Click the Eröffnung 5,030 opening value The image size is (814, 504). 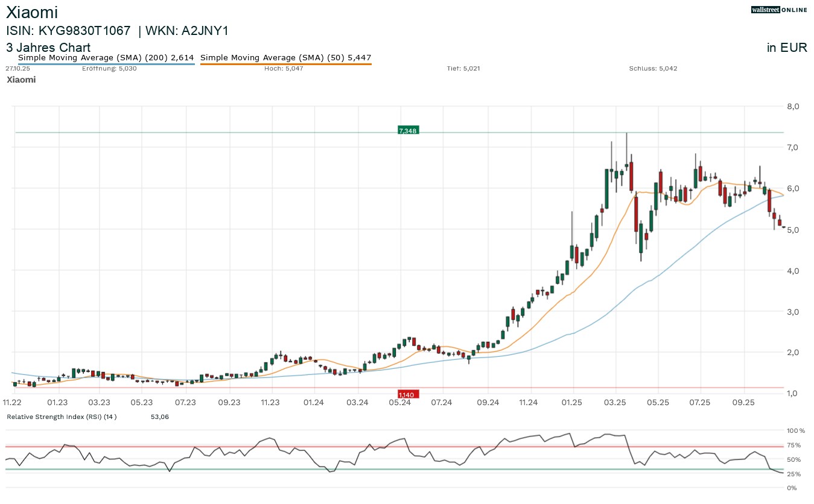click(109, 68)
